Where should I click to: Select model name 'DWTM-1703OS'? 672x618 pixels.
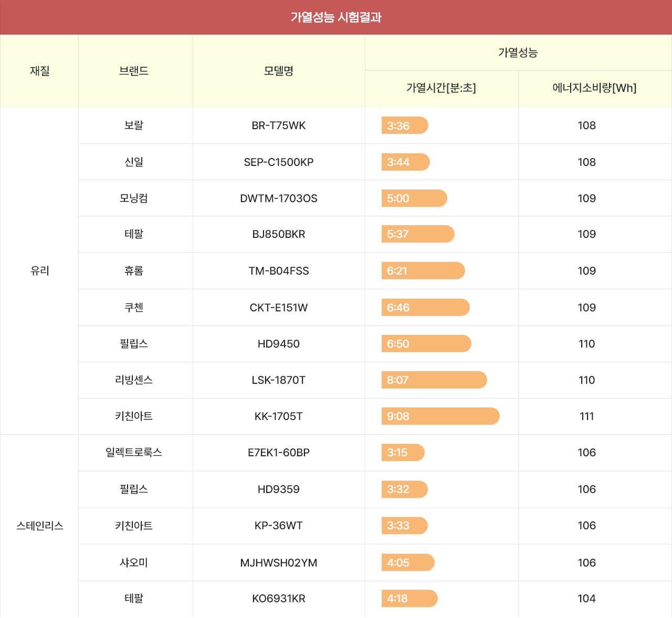click(x=279, y=198)
